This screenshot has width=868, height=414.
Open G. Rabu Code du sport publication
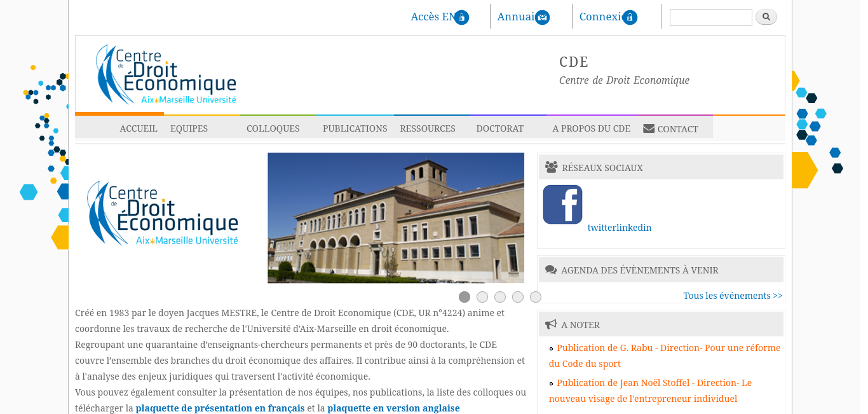(x=665, y=355)
